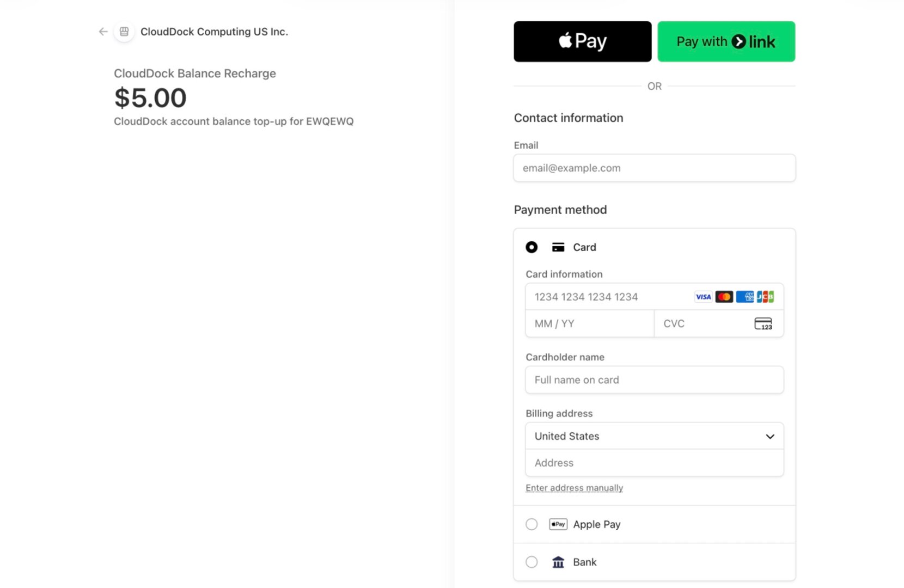Focus the Full name on card field
The width and height of the screenshot is (904, 588).
[x=654, y=380]
